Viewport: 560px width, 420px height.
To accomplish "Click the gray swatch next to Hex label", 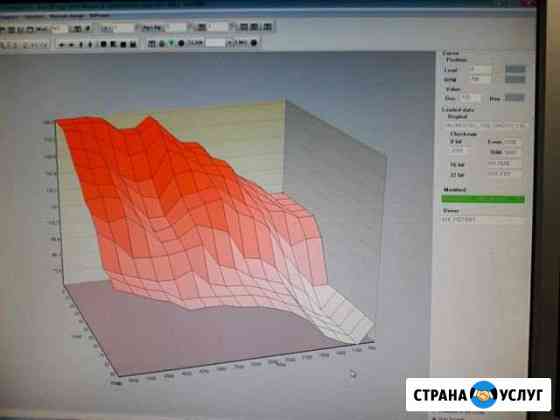I will click(515, 98).
